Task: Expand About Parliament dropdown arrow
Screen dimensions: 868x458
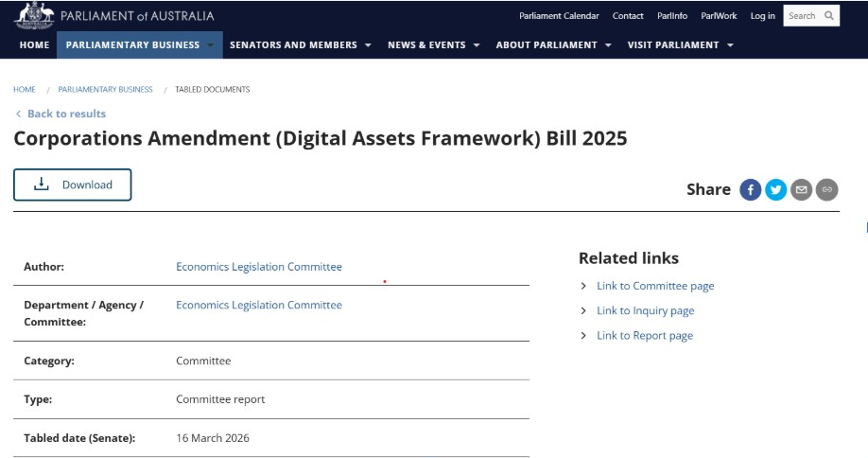Action: pyautogui.click(x=608, y=44)
